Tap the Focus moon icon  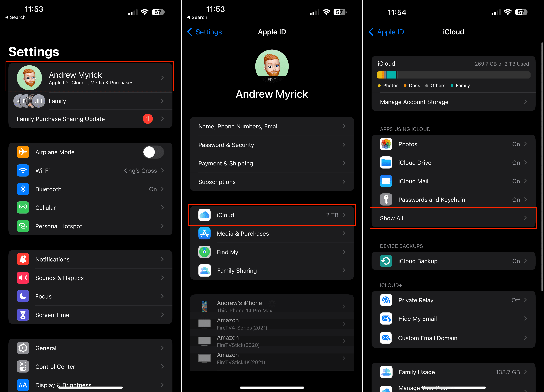(x=23, y=296)
